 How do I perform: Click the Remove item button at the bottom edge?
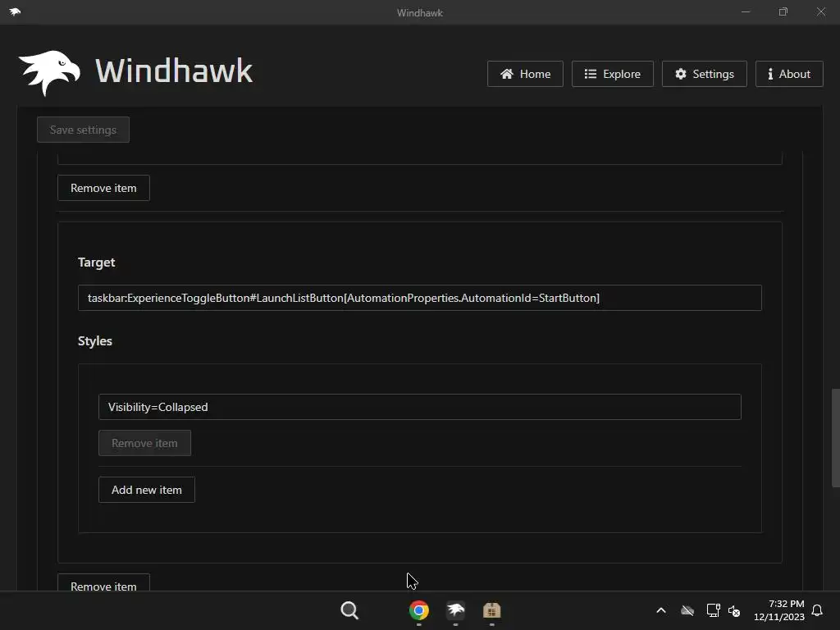coord(103,584)
